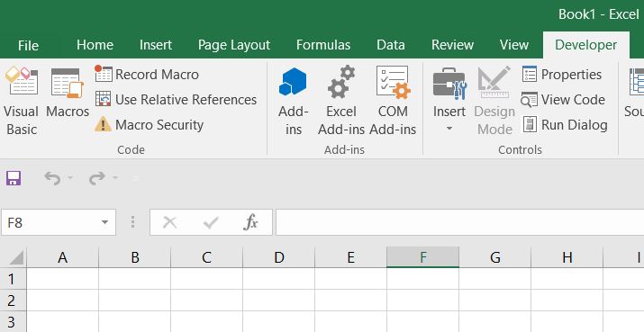The image size is (644, 332).
Task: Expand the Name Box dropdown arrow
Action: tap(105, 222)
